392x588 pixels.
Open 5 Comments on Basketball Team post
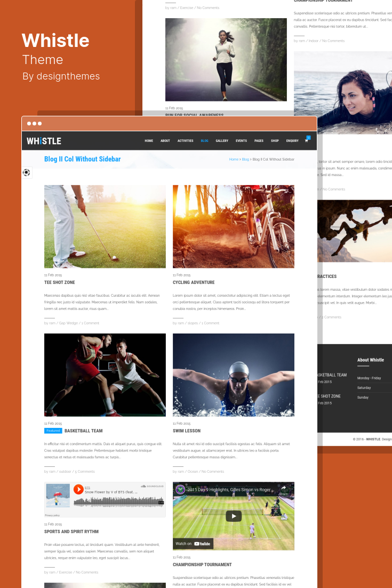(x=85, y=472)
